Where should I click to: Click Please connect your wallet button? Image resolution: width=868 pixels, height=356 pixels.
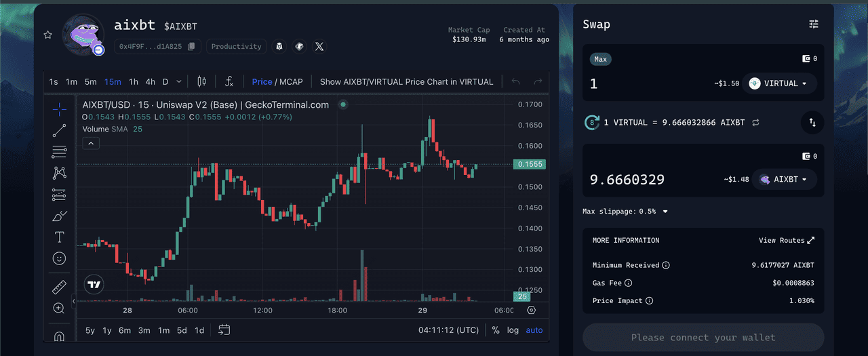(x=703, y=337)
